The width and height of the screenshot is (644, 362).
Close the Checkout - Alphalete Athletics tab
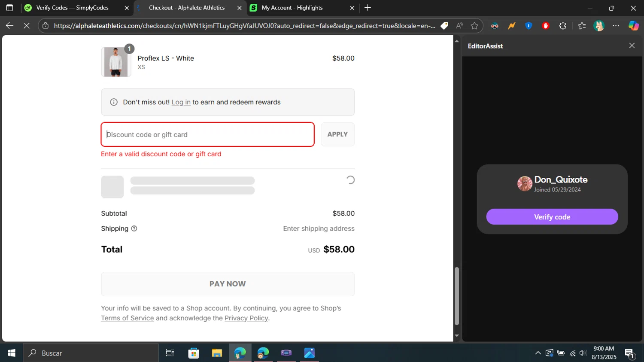click(x=240, y=8)
